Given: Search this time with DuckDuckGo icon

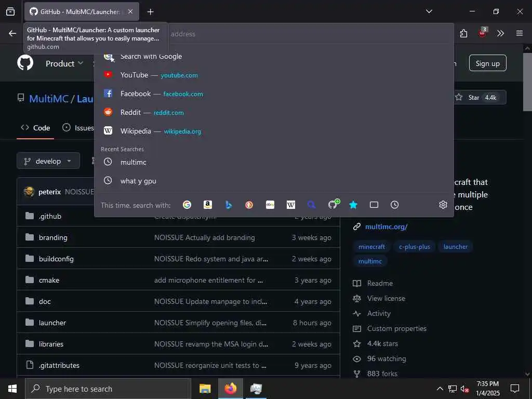Looking at the screenshot, I should tap(249, 205).
